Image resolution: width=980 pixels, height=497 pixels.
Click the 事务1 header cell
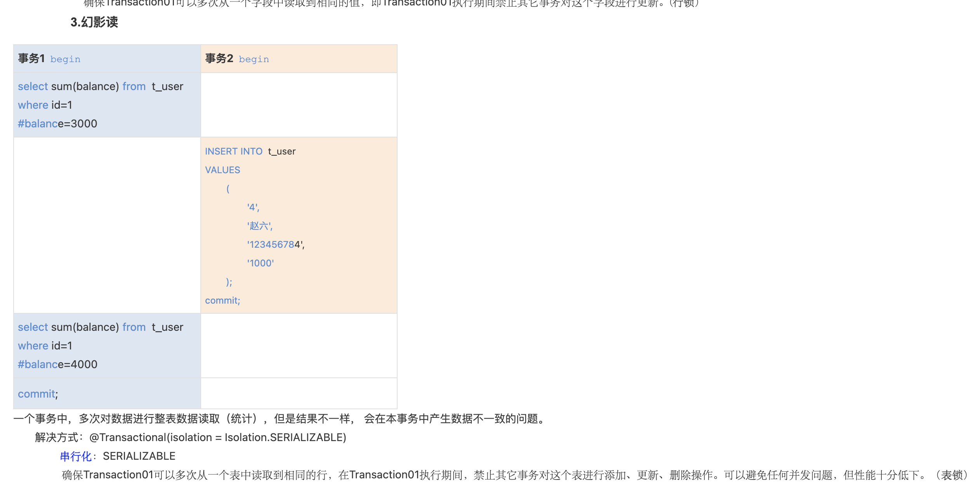31,59
